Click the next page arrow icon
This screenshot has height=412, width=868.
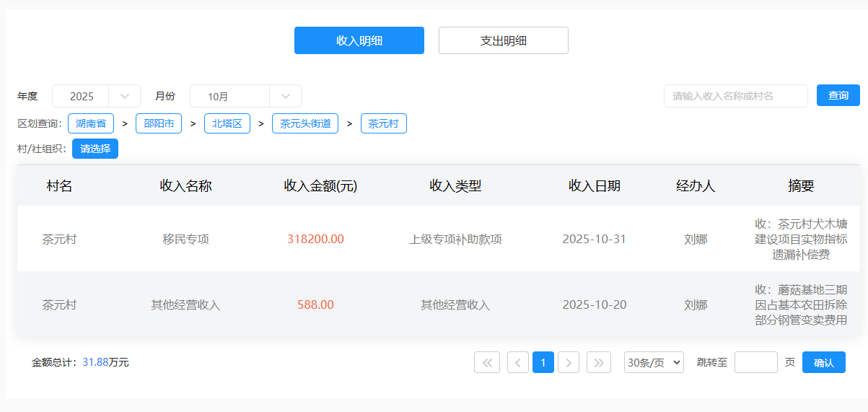pyautogui.click(x=569, y=362)
